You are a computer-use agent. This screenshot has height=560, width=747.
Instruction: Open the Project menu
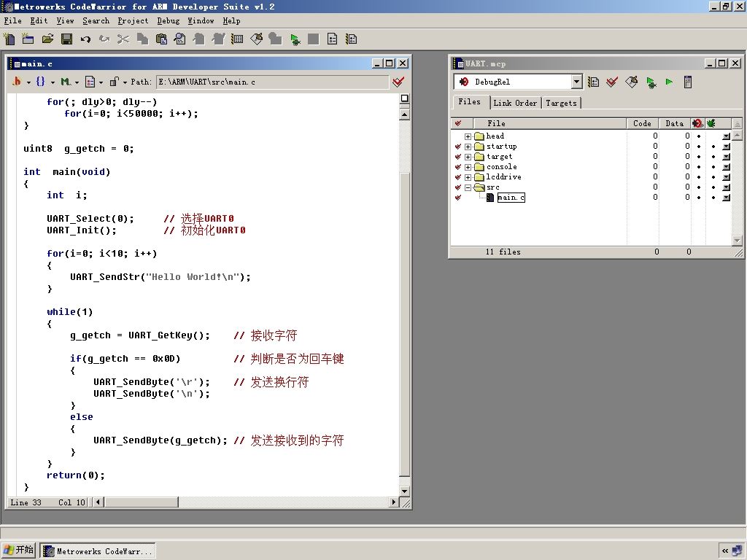(x=133, y=21)
